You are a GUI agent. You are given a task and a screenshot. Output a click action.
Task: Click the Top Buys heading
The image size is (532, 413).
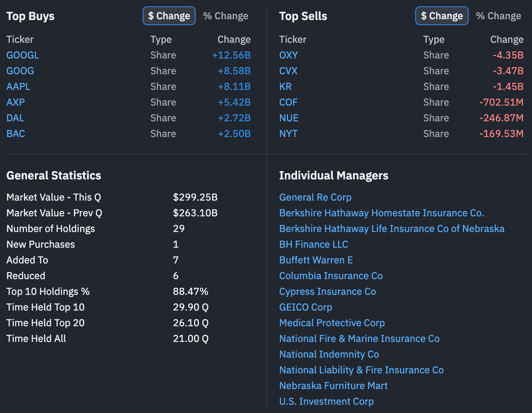31,16
